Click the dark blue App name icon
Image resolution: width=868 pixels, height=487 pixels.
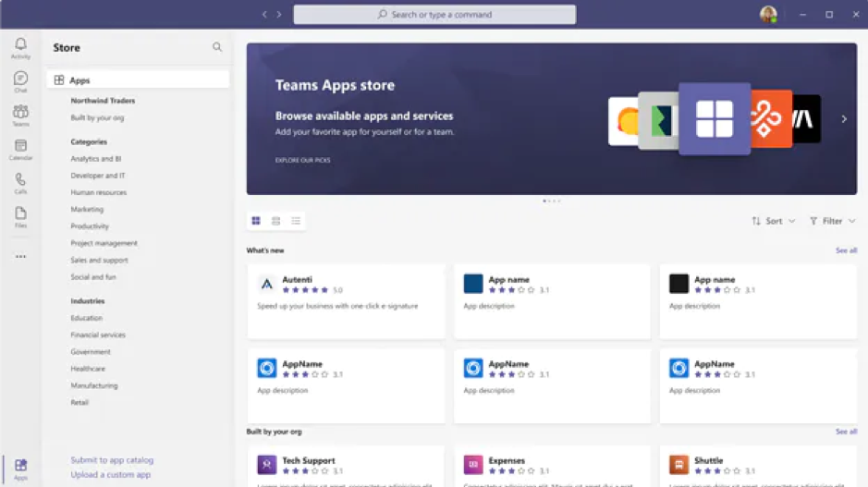473,284
